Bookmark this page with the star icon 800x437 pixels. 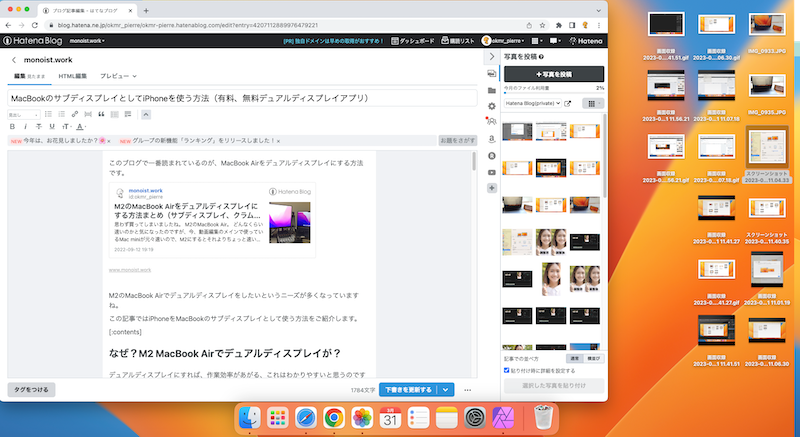542,25
